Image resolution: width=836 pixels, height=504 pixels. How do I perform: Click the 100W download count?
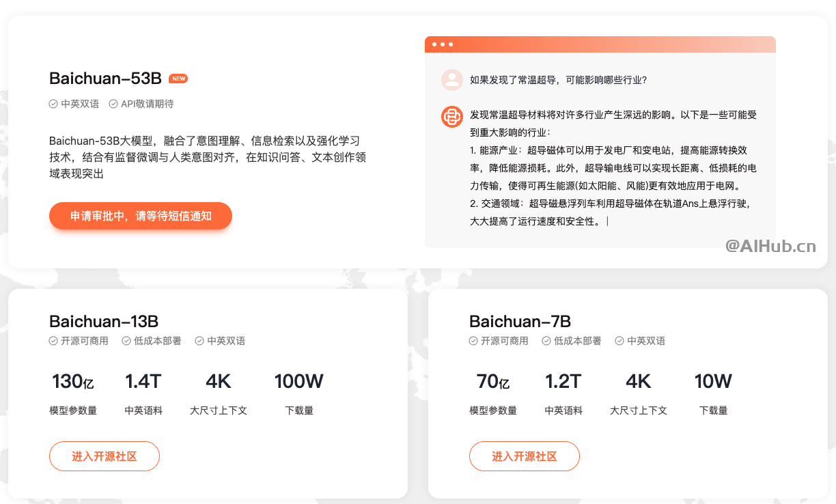(x=299, y=382)
